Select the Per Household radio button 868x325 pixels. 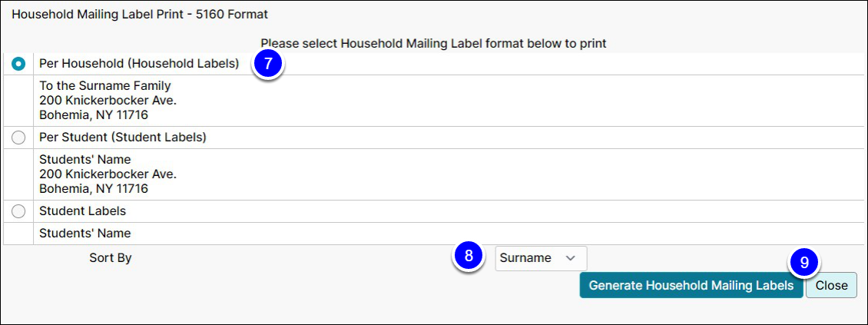tap(18, 65)
